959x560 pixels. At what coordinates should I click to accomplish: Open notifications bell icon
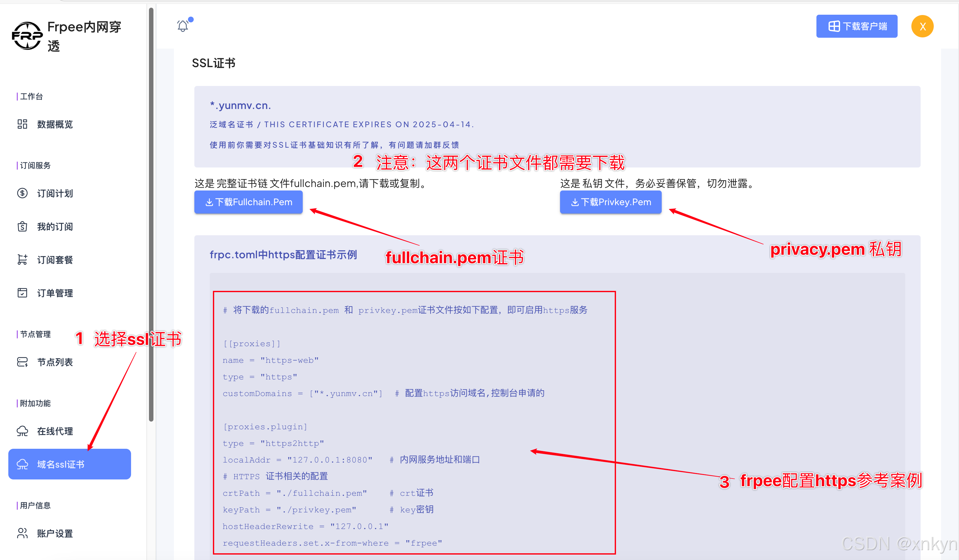tap(183, 26)
